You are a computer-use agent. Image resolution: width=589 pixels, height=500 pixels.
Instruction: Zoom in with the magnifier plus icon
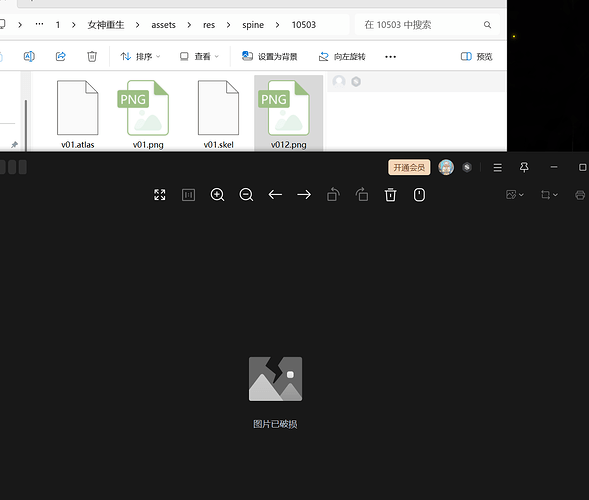point(217,195)
